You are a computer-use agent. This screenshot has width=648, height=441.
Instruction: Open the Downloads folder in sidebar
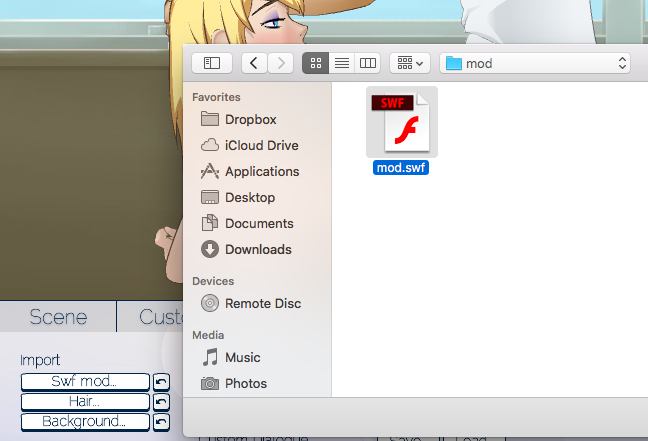point(258,249)
